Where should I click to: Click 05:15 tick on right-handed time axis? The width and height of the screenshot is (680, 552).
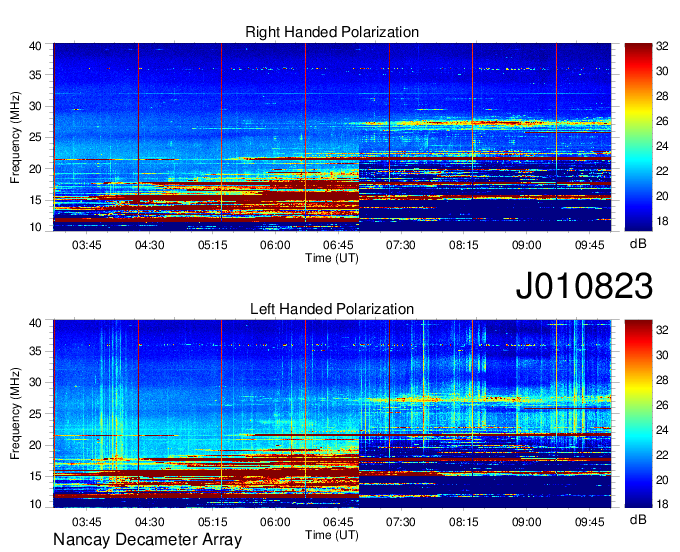point(212,245)
